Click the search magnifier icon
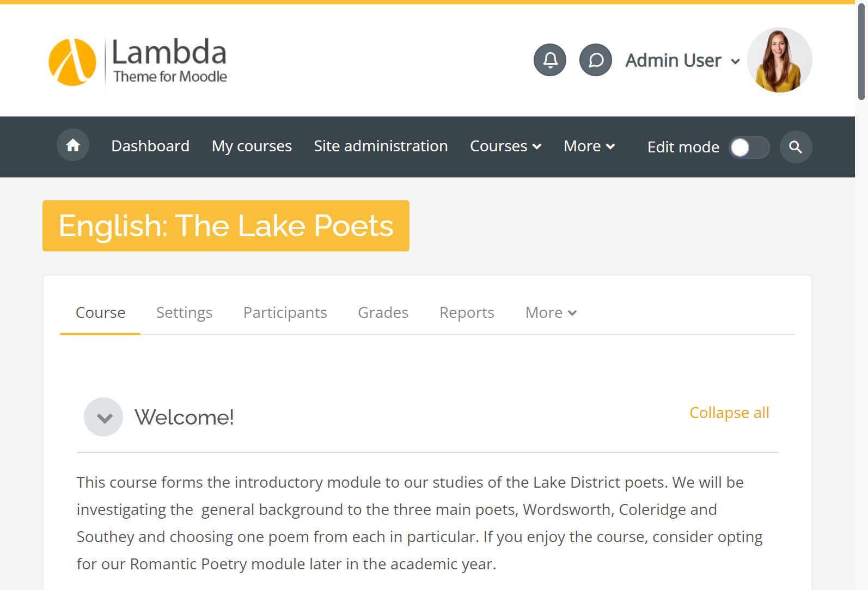Viewport: 868px width, 590px height. [796, 147]
